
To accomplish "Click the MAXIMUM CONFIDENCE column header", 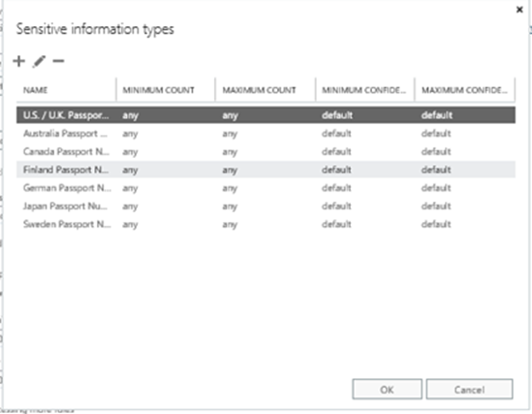I will pyautogui.click(x=464, y=90).
